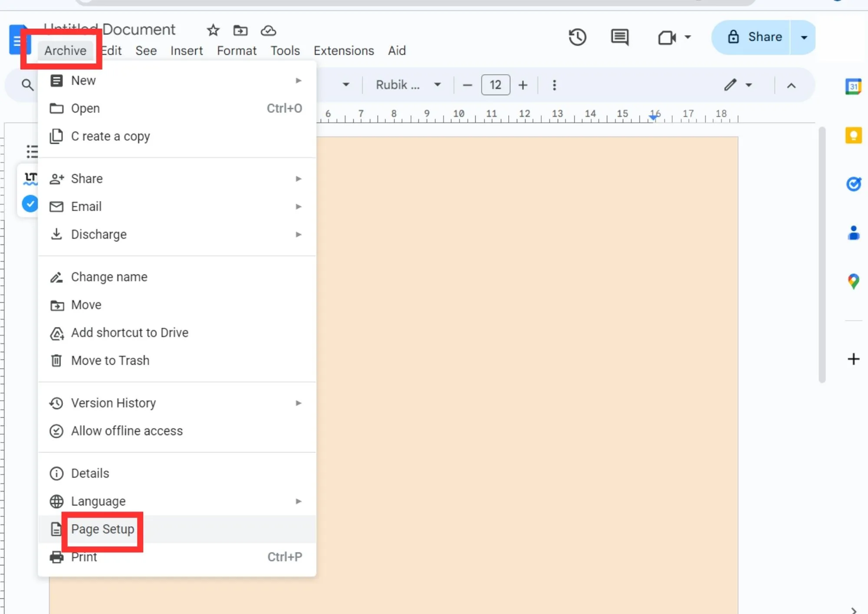The height and width of the screenshot is (614, 868).
Task: Open the Aid menu
Action: pos(397,51)
